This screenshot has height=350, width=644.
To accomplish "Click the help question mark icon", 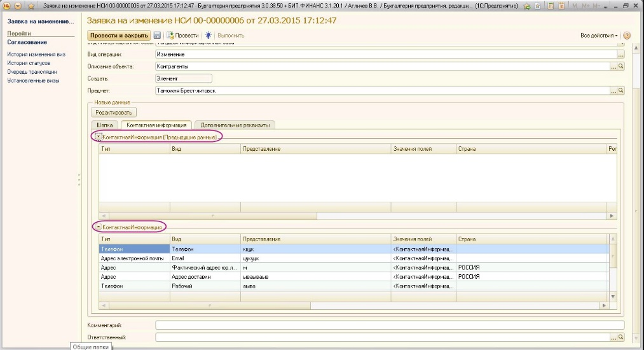I will coord(627,36).
